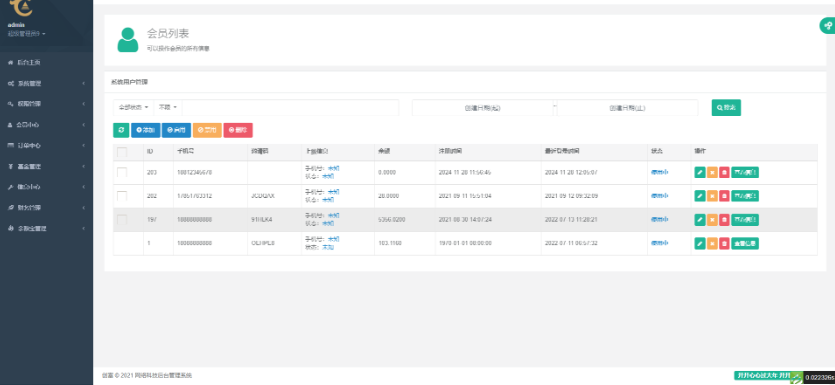Screen dimensions: 835x385
Task: Click the green banner badge at bottom-right
Action: 763,375
